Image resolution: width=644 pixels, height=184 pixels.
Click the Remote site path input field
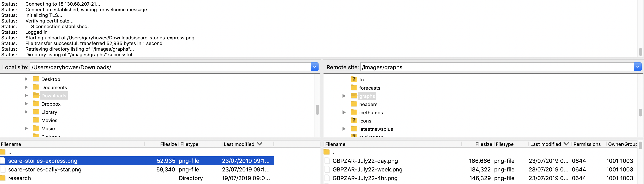pyautogui.click(x=496, y=67)
